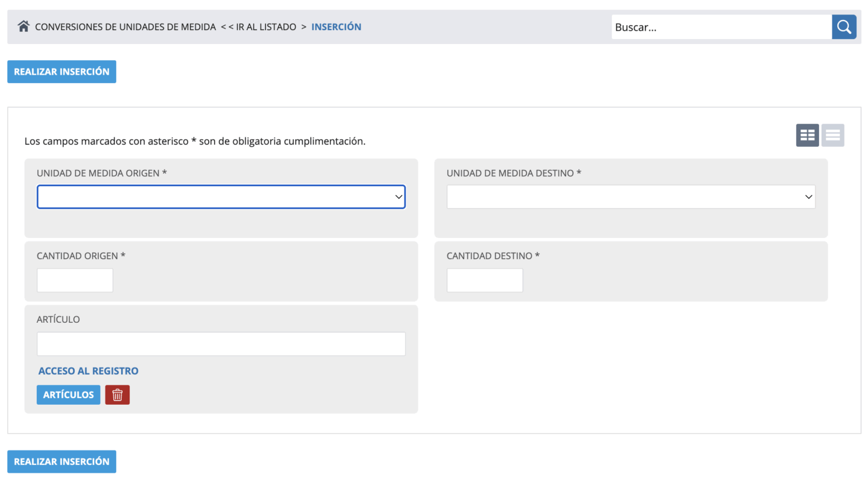Click the home icon in breadcrumb

(x=24, y=26)
